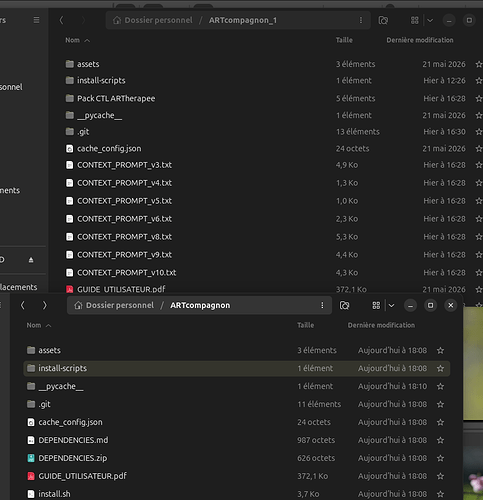Viewport: 483px width, 500px height.
Task: Star the .git folder in ARTcompagnon window
Action: point(440,404)
